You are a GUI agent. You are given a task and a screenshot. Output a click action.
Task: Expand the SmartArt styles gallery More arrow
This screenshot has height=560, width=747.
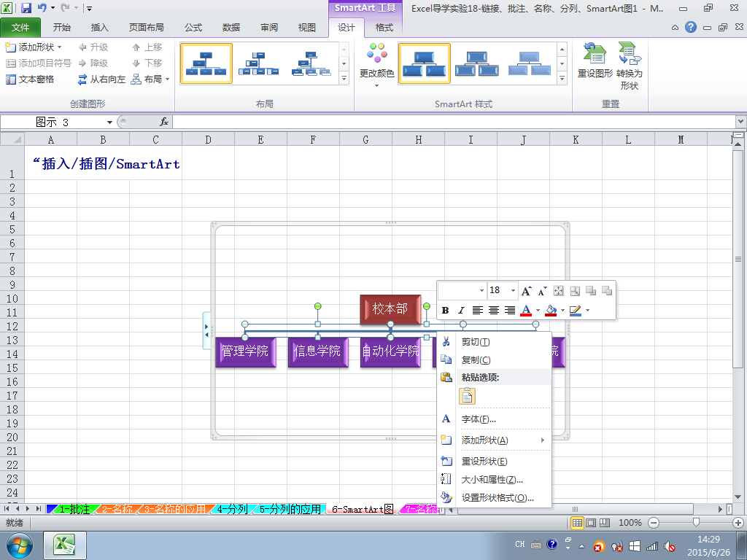click(x=562, y=79)
